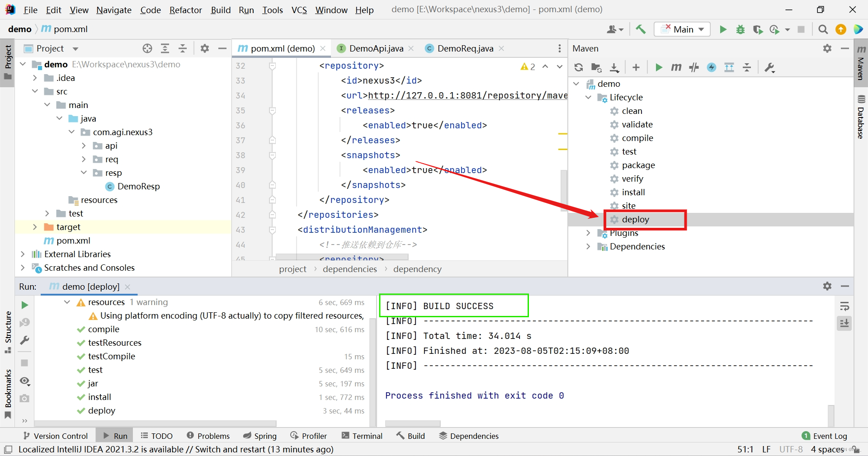Select the package lifecycle phase
Image resolution: width=868 pixels, height=456 pixels.
pyautogui.click(x=638, y=165)
